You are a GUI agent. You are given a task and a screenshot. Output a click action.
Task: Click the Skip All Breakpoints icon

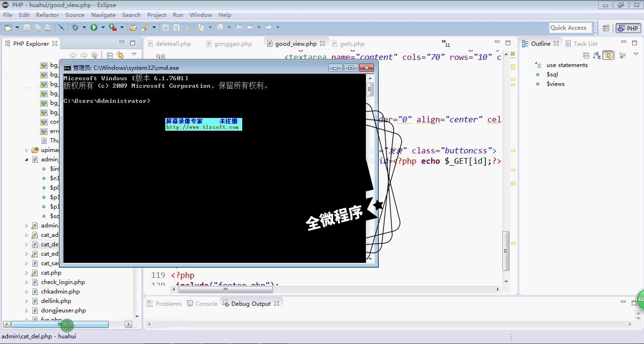(61, 28)
